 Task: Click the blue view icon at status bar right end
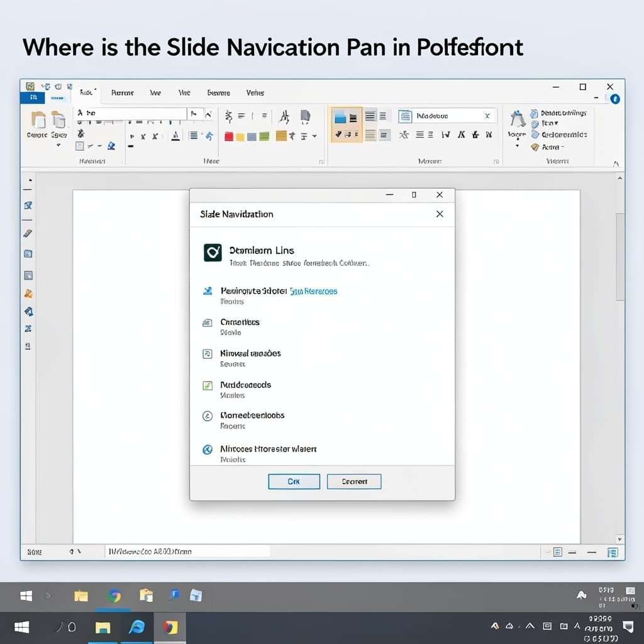(x=613, y=552)
